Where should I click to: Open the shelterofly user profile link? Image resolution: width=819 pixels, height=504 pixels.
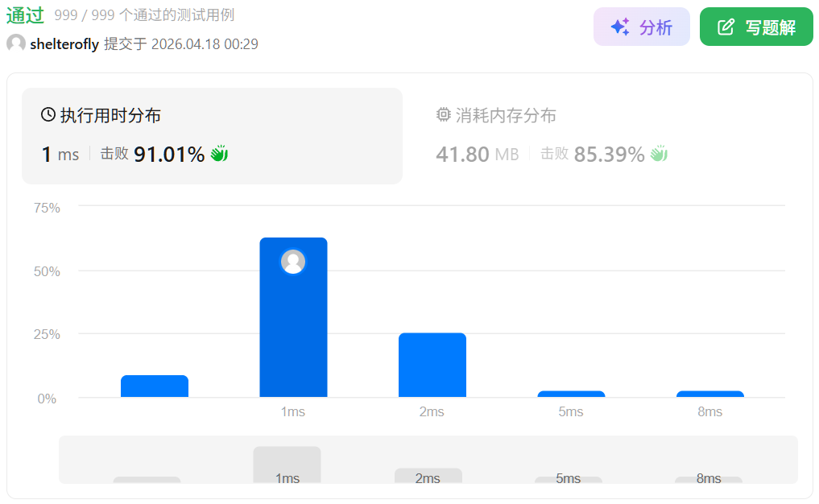coord(64,44)
